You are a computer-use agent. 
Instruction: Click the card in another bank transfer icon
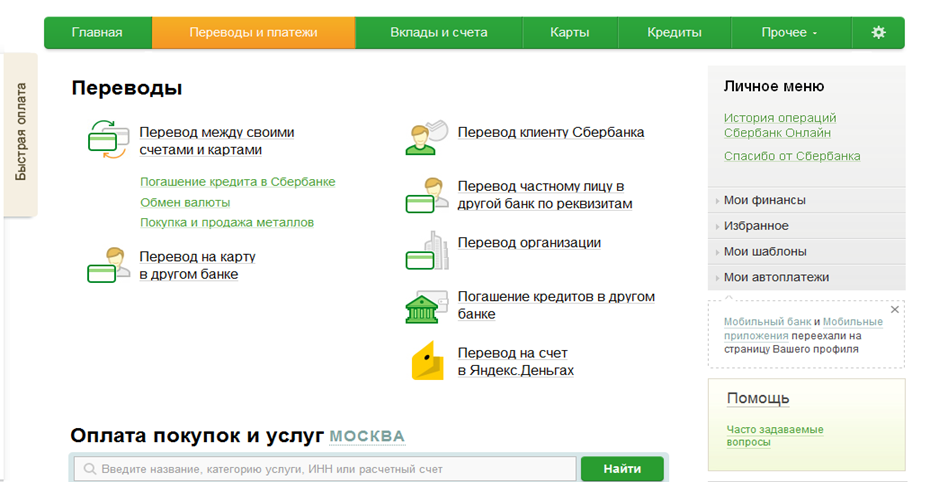(107, 266)
